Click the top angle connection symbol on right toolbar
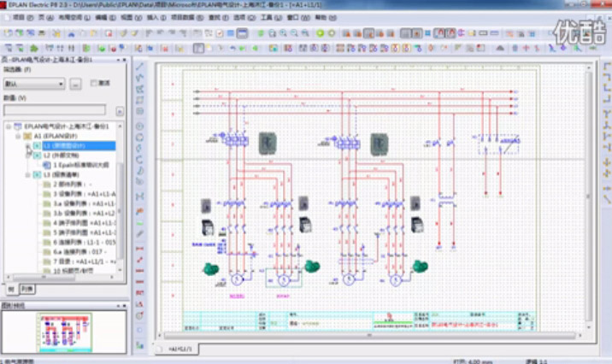Screen dimensions: 612x364 tap(607, 67)
